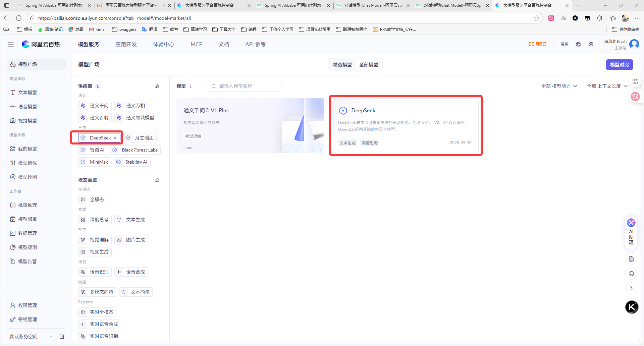
Task: Switch model list to grid view icon
Action: 635,81
